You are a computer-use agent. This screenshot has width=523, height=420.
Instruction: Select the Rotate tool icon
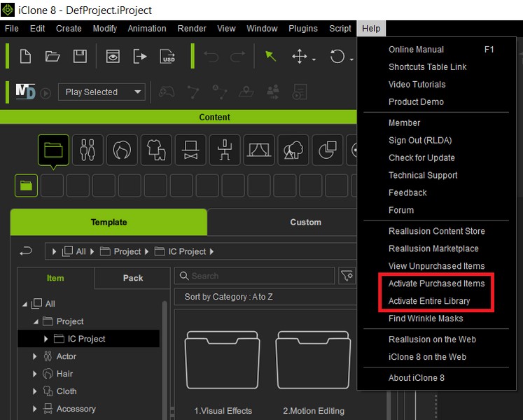337,56
